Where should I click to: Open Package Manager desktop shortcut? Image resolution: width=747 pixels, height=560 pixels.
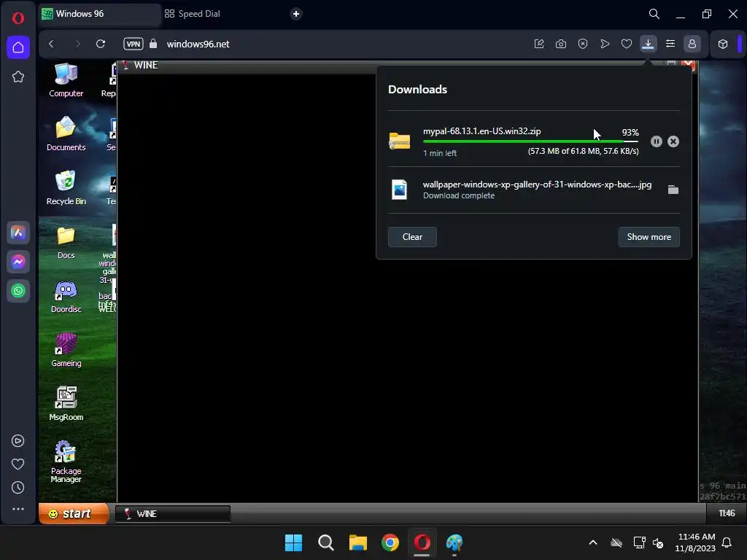click(66, 462)
